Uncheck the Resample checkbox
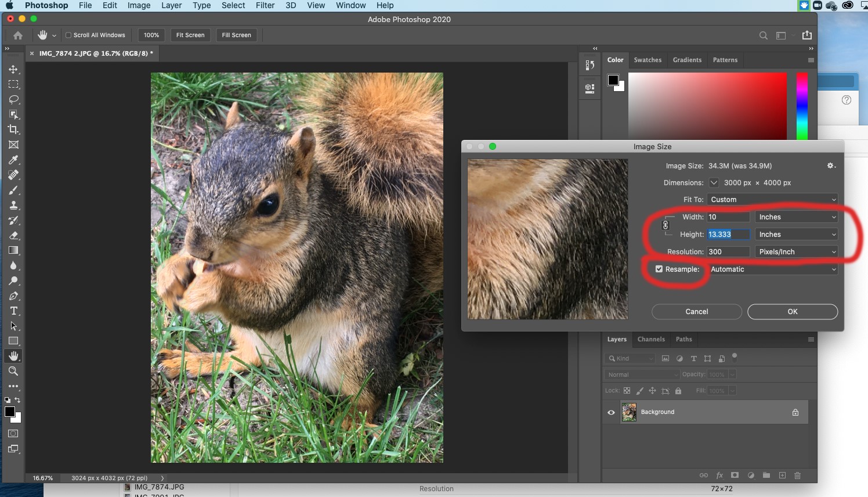 tap(659, 269)
